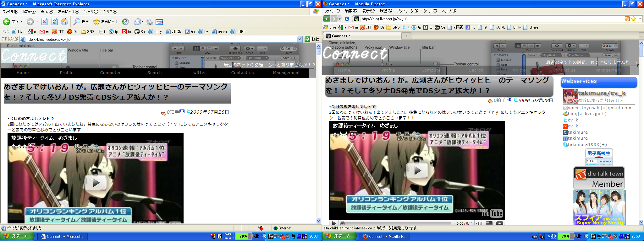Click Forward arrow in Internet Explorer toolbar
The height and width of the screenshot is (241, 644).
coord(30,22)
